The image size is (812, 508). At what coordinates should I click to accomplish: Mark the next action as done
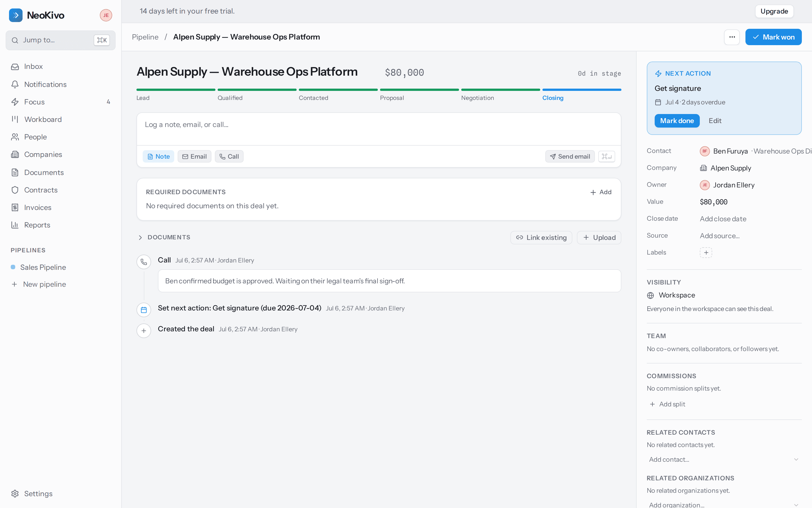click(677, 121)
